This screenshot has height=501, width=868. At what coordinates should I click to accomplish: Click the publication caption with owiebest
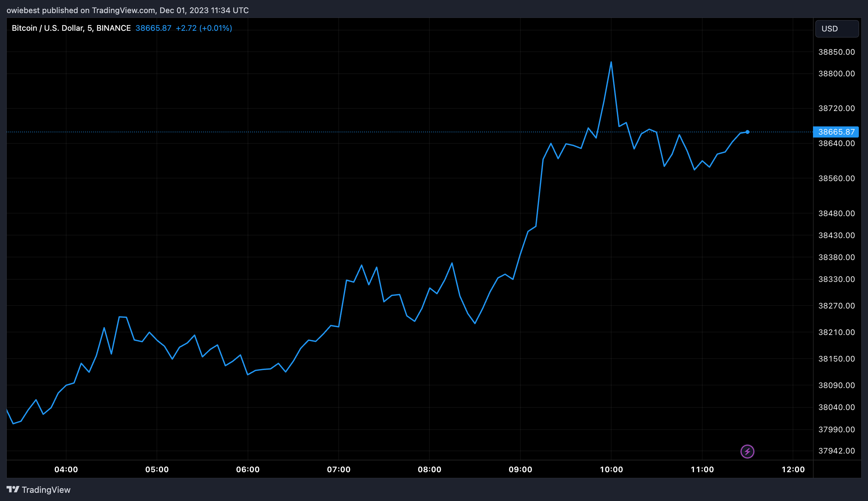tap(128, 10)
